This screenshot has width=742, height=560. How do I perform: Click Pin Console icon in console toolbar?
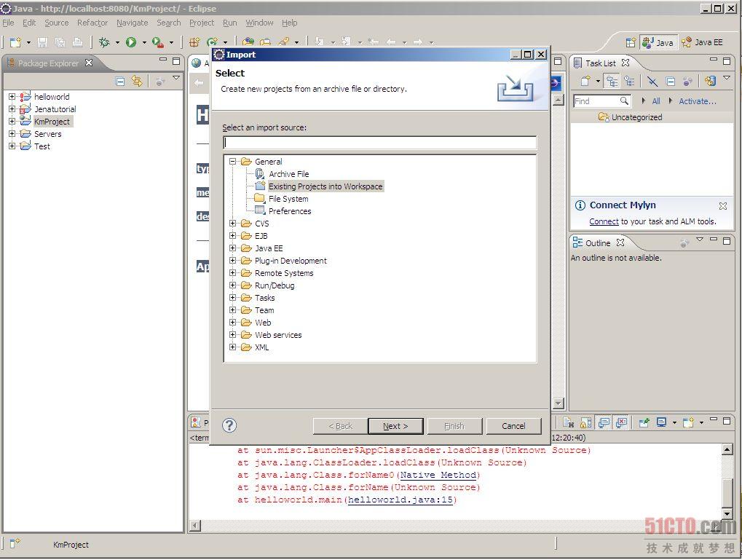[644, 422]
